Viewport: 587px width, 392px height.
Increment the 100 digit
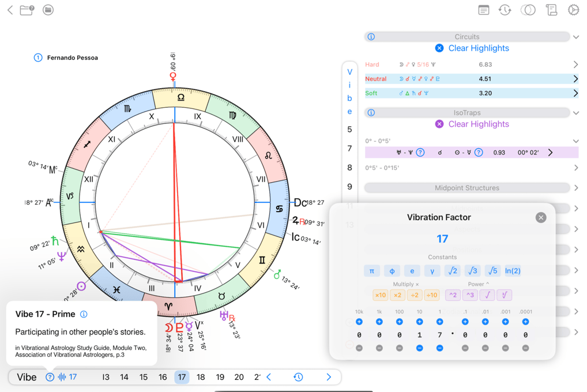tap(400, 322)
